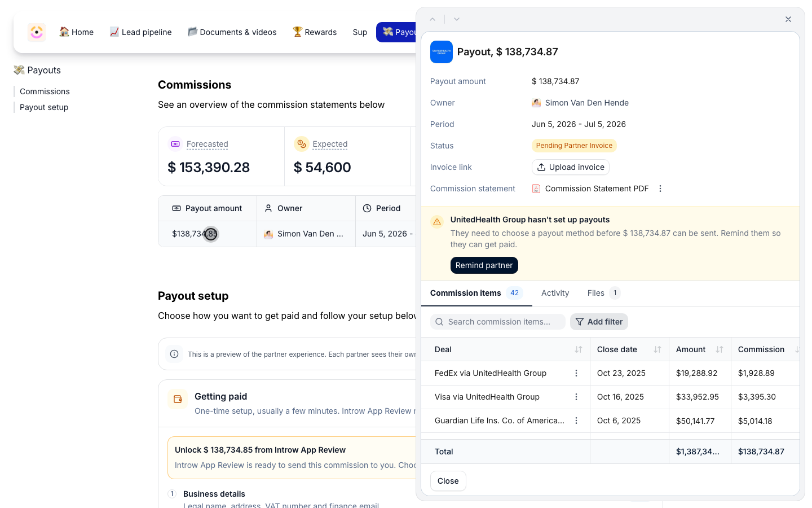
Task: Select Payout setup in the sidebar
Action: tap(44, 107)
